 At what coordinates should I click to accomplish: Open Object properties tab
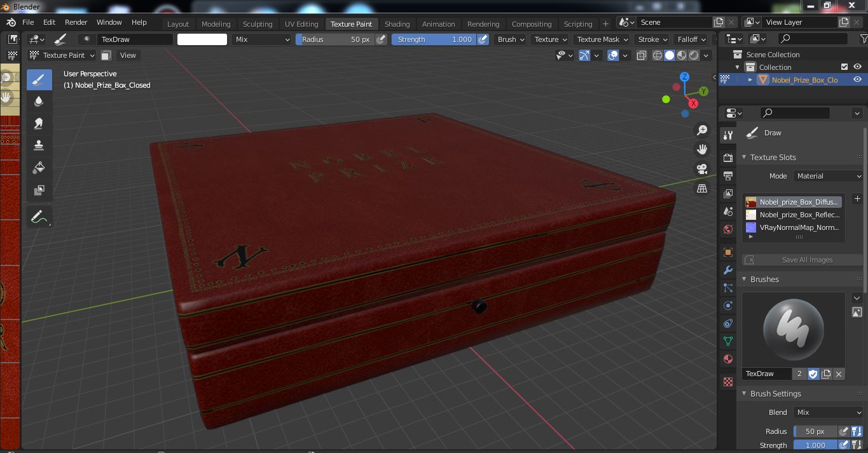tap(728, 252)
